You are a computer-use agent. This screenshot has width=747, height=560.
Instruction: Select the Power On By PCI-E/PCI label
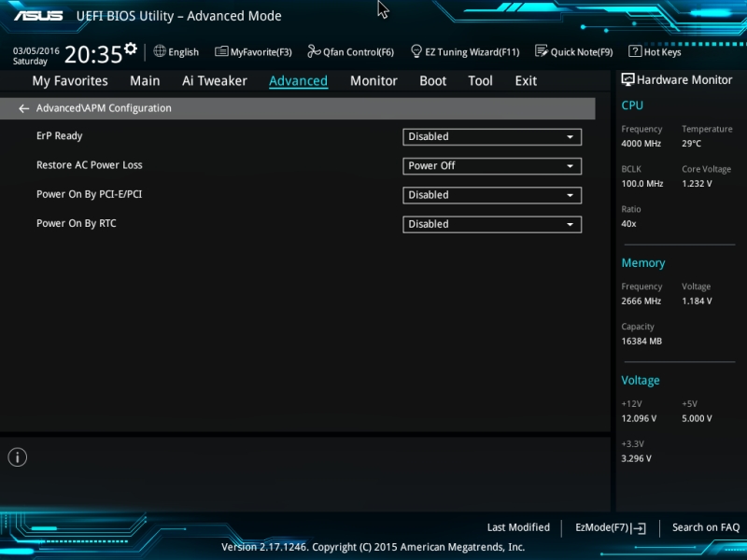89,194
